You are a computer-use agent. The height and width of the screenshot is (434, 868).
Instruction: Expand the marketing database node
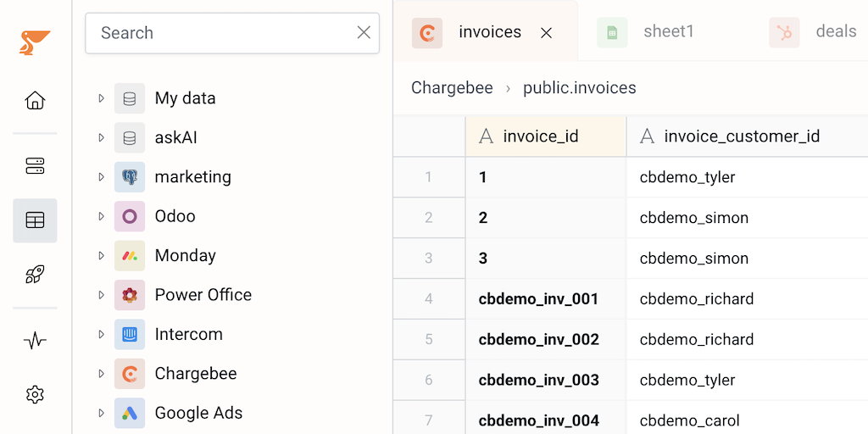pos(101,177)
